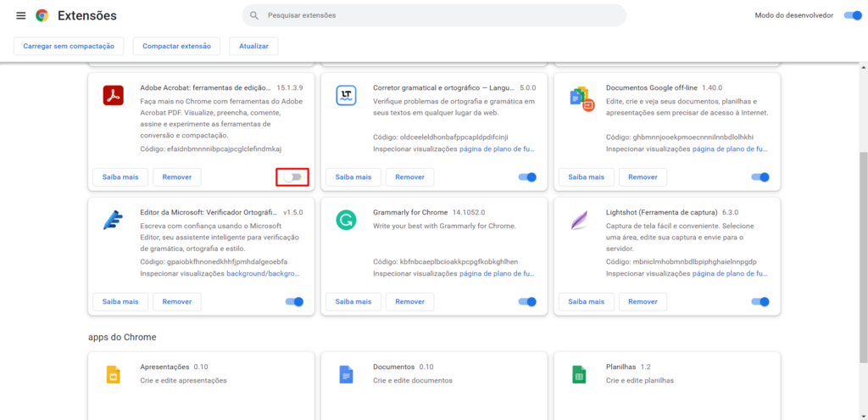The height and width of the screenshot is (420, 868).
Task: Remove the Grammarly for Chrome extension
Action: [409, 301]
